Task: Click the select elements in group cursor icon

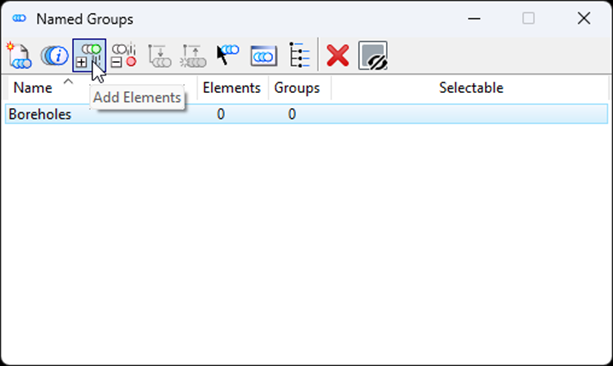Action: pyautogui.click(x=228, y=55)
